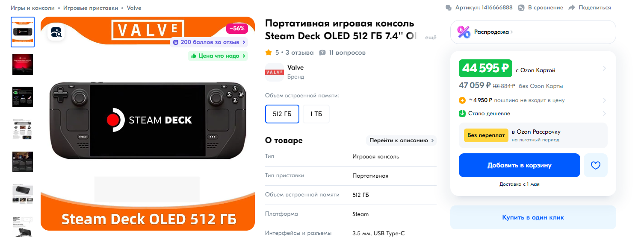Select the 1 ТБ memory option
644x240 pixels.
316,114
